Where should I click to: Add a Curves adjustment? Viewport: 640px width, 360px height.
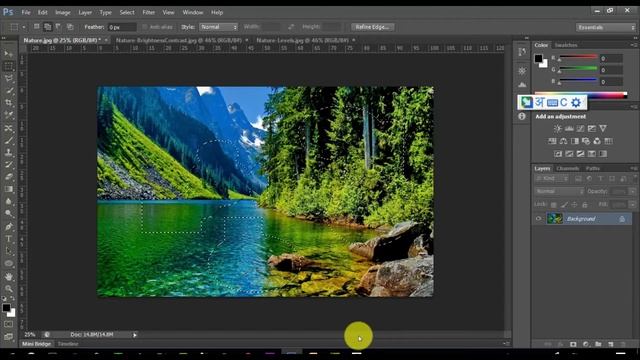580,129
